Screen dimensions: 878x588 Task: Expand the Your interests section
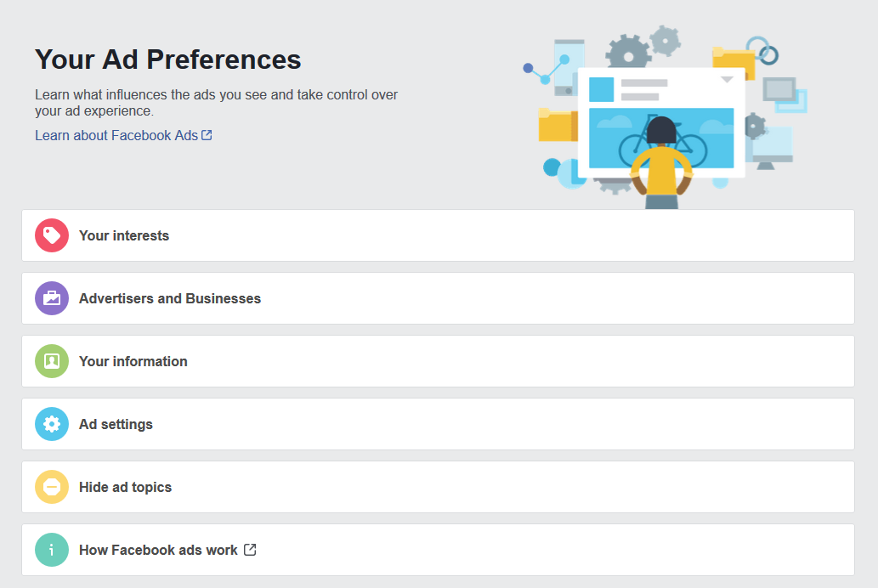click(438, 235)
